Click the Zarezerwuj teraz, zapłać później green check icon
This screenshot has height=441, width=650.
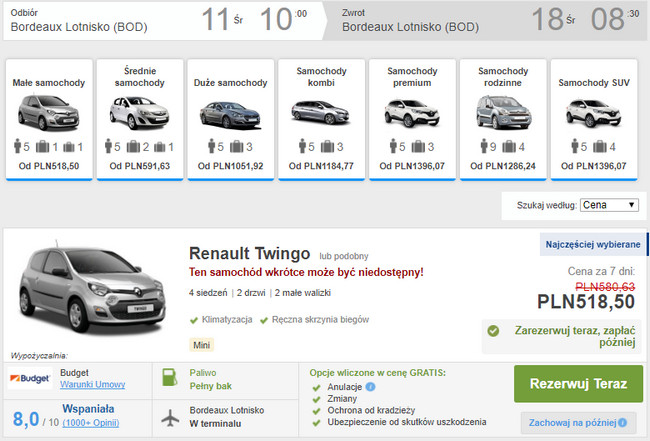(493, 331)
